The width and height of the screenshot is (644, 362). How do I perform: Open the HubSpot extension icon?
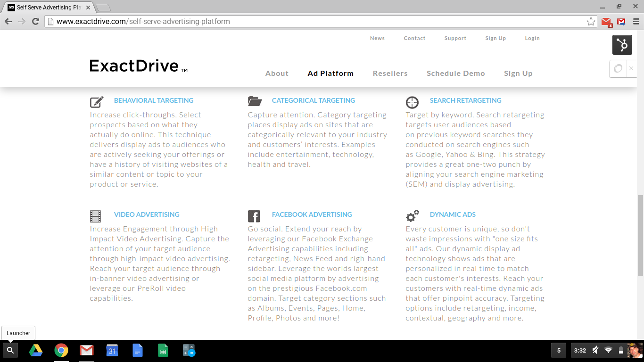[x=622, y=45]
